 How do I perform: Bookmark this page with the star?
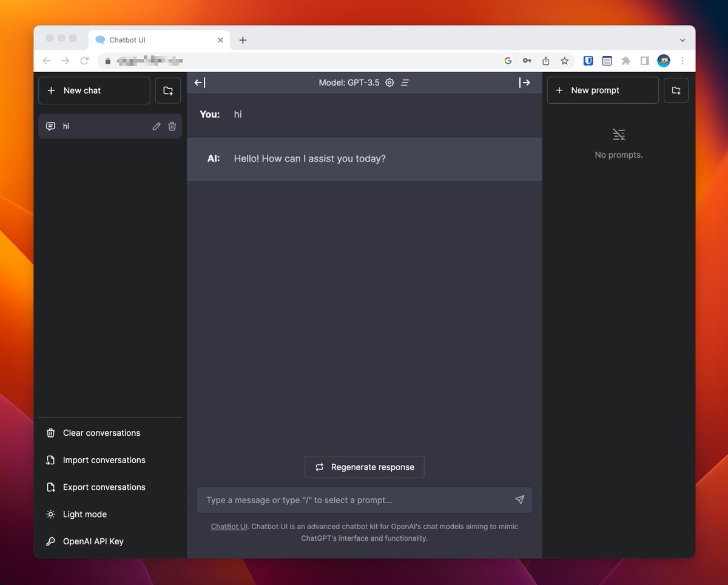tap(564, 61)
